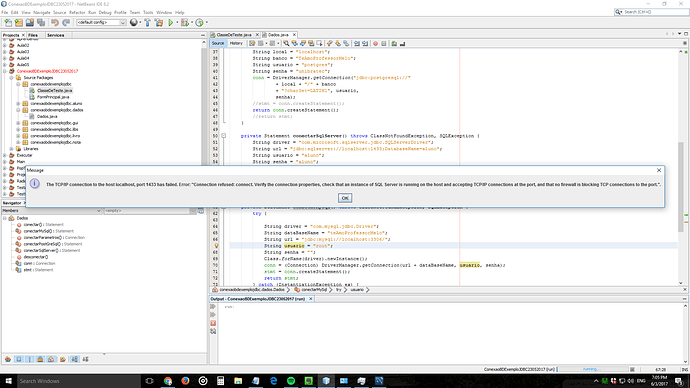
Task: Collapse the Source Packages node
Action: point(11,77)
